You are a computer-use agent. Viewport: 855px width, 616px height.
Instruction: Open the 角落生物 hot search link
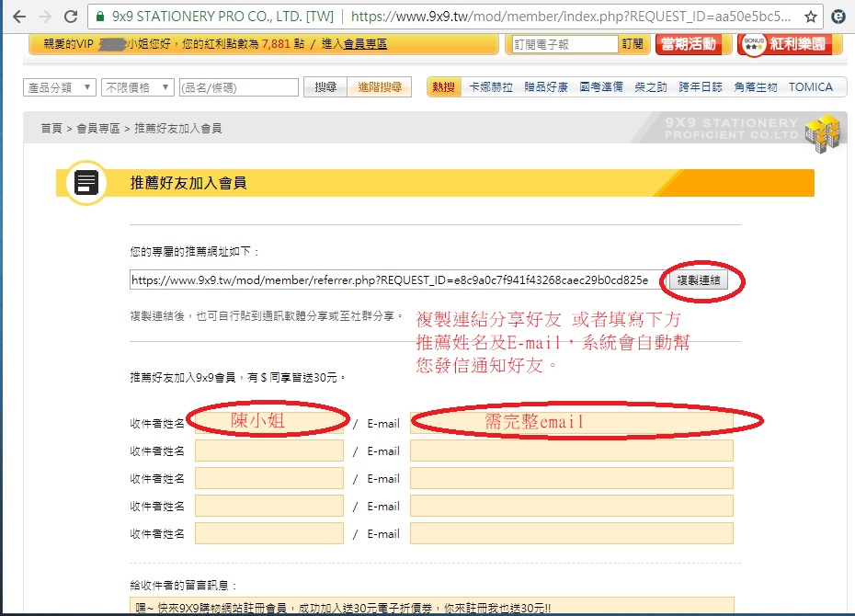[x=755, y=87]
